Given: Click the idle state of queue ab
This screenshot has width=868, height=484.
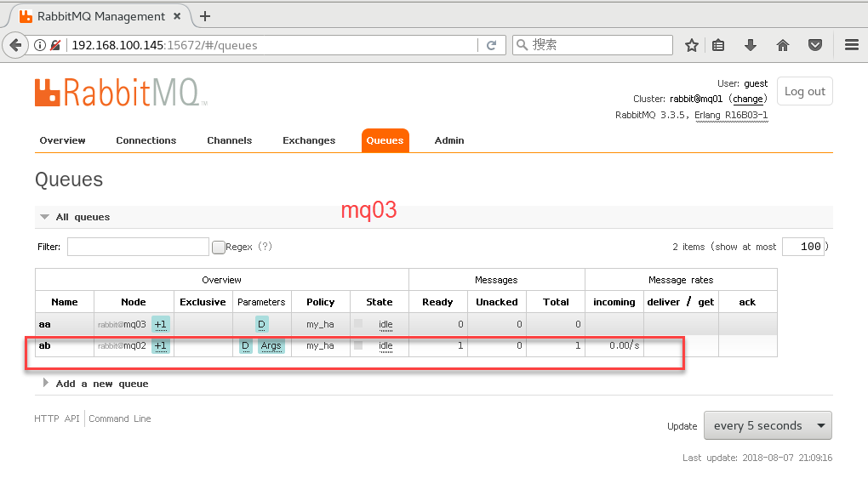Looking at the screenshot, I should tap(385, 345).
